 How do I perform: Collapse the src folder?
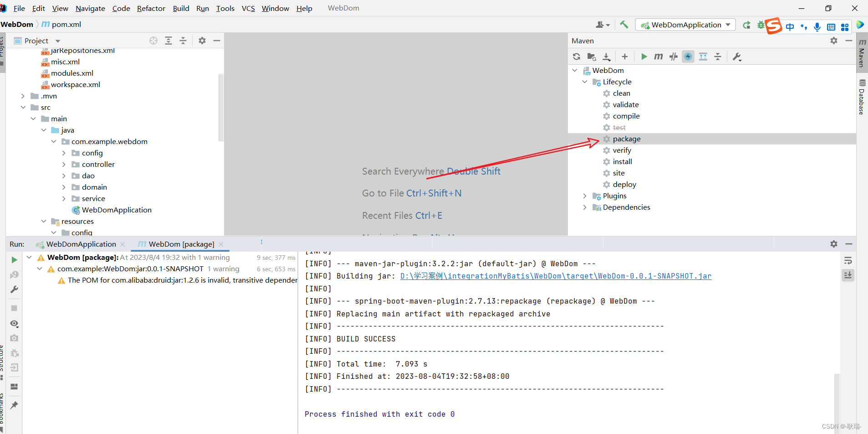coord(23,107)
